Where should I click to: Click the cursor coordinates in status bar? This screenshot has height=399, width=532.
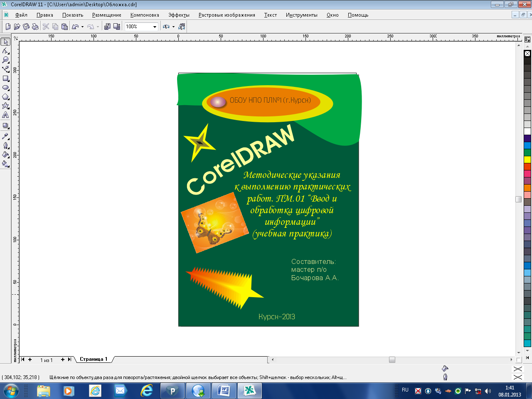click(21, 377)
